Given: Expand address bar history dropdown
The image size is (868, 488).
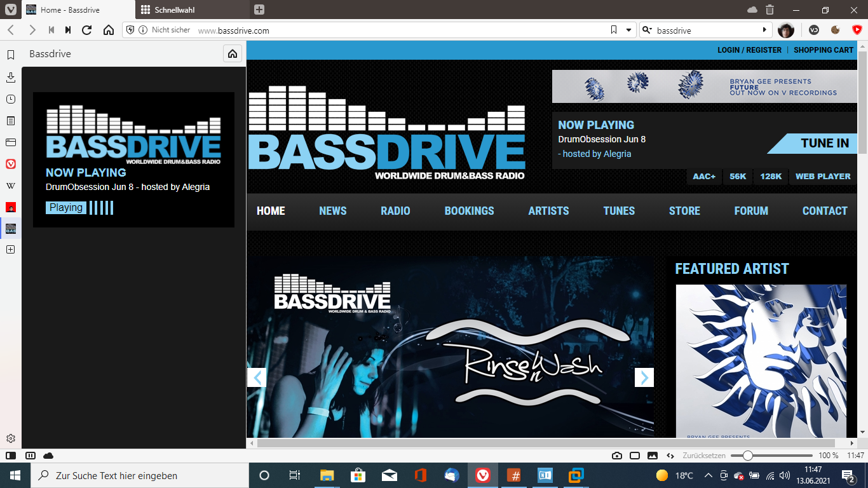Looking at the screenshot, I should click(628, 30).
